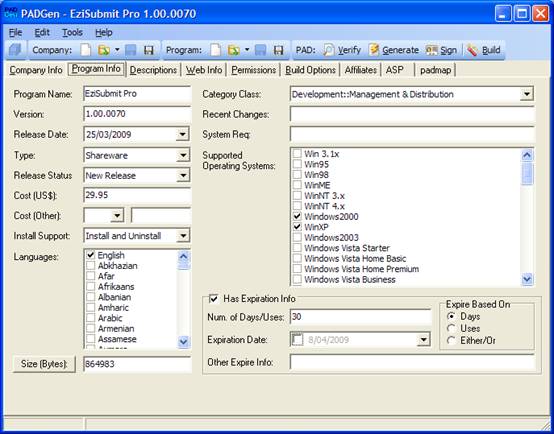This screenshot has height=434, width=554.
Task: Click the blue cube icon at toolbar start
Action: point(15,50)
